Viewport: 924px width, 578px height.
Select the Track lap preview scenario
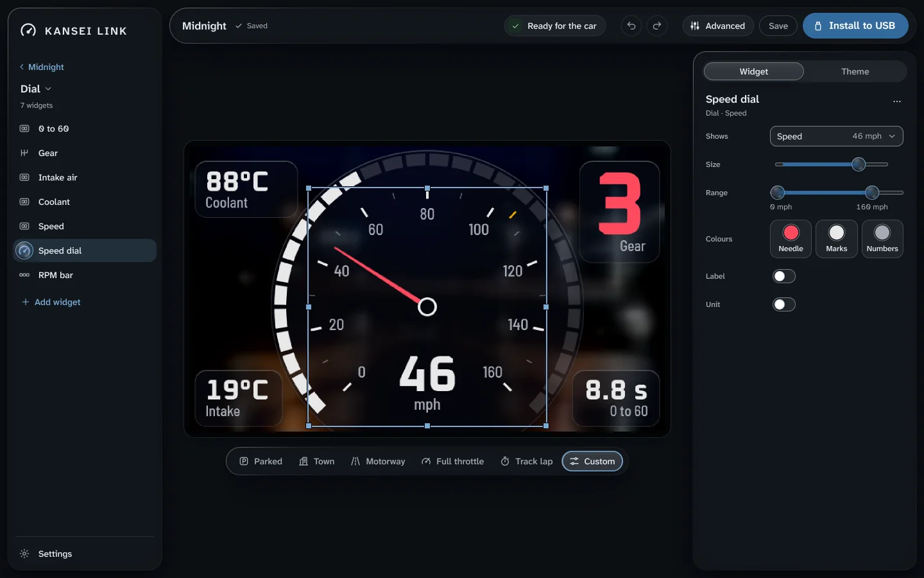[526, 461]
